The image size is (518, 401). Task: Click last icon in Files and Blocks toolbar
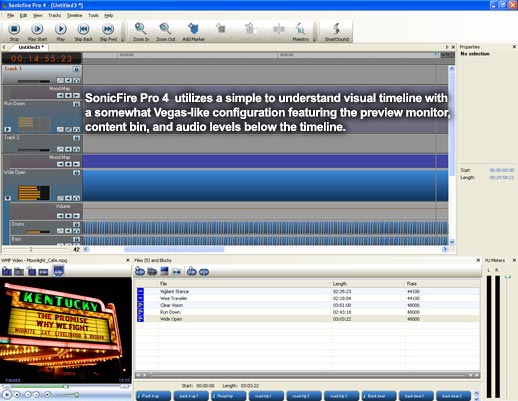click(x=204, y=272)
